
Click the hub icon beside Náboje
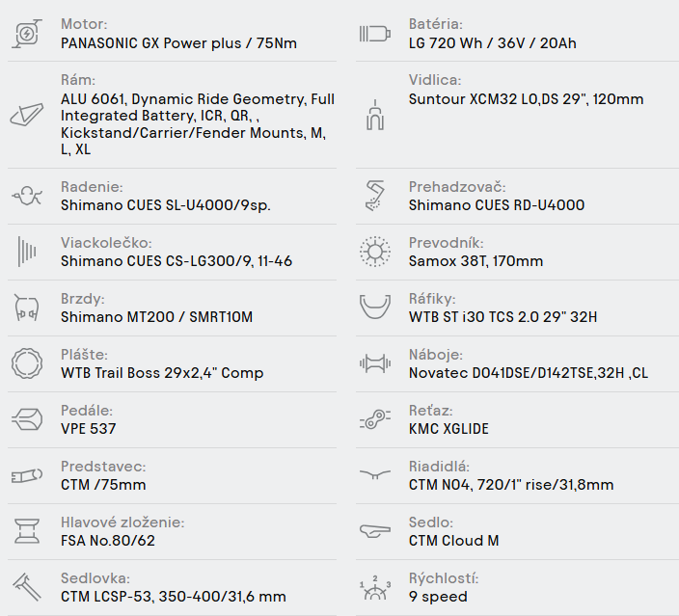pos(374,363)
